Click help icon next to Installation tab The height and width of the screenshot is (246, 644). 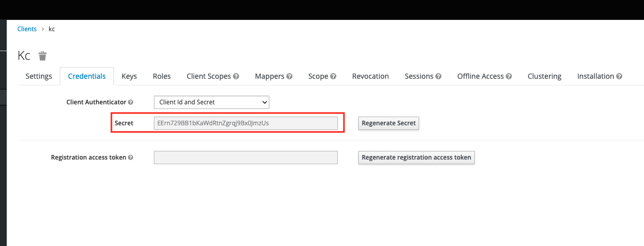(x=619, y=76)
